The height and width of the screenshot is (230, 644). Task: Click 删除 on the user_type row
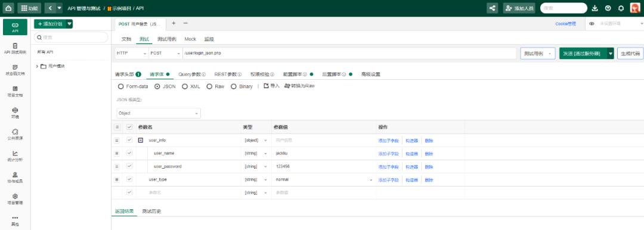tap(429, 180)
